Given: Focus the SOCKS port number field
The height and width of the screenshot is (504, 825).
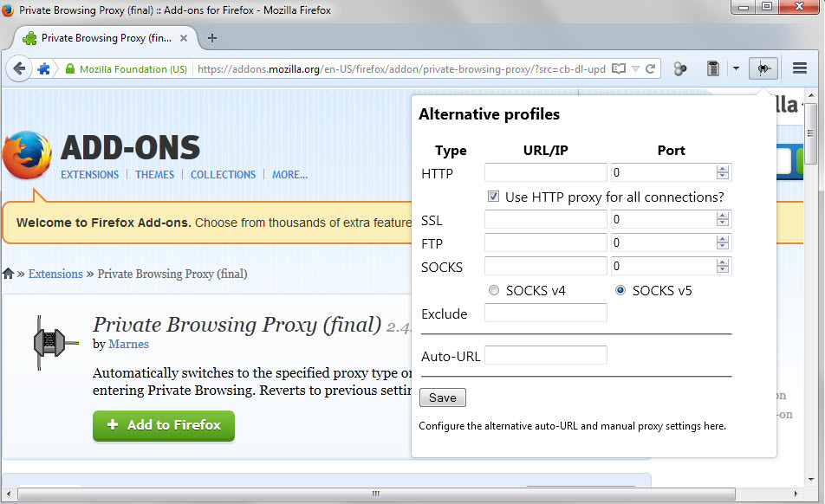Looking at the screenshot, I should [x=663, y=266].
